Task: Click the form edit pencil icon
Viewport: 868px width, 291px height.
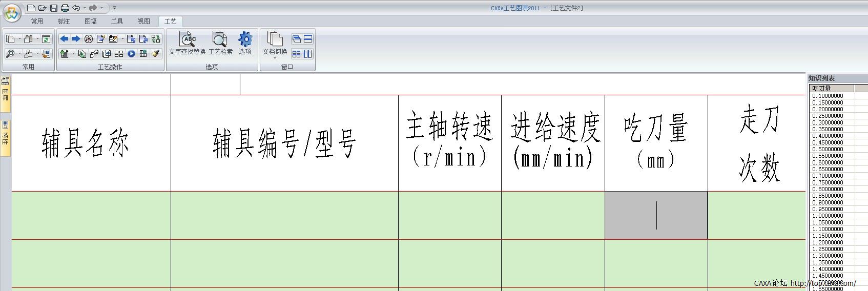Action: coord(113,39)
